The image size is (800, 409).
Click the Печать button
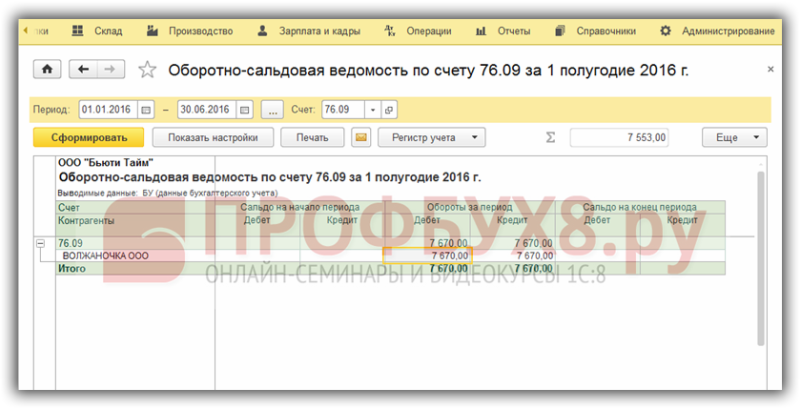point(312,137)
